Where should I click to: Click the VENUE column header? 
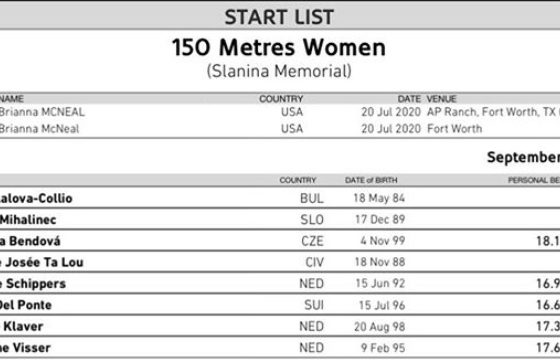(441, 99)
